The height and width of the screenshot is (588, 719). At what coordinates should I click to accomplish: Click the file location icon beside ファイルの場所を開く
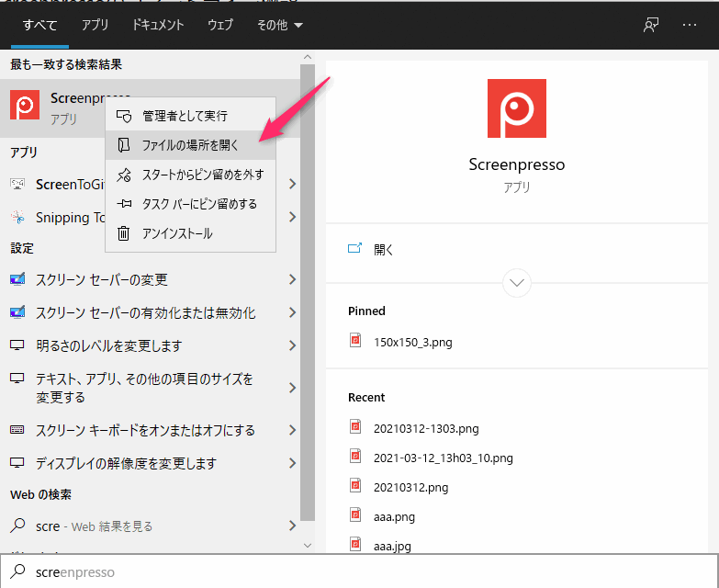[x=124, y=145]
